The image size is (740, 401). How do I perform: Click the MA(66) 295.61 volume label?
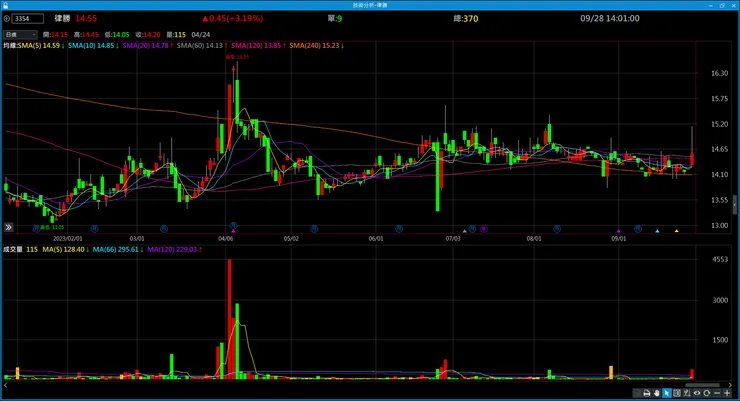pos(118,250)
